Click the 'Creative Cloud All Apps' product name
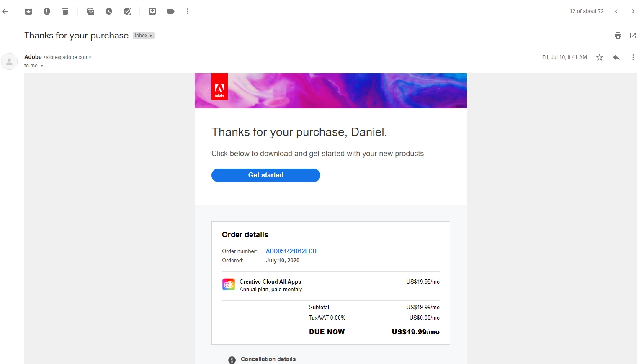The image size is (644, 364). click(x=270, y=282)
